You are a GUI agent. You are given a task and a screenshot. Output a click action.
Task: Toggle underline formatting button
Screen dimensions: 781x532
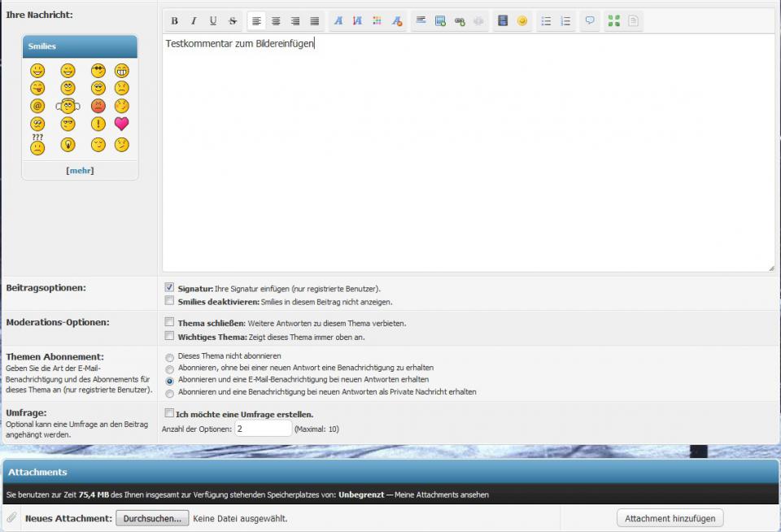coord(213,21)
